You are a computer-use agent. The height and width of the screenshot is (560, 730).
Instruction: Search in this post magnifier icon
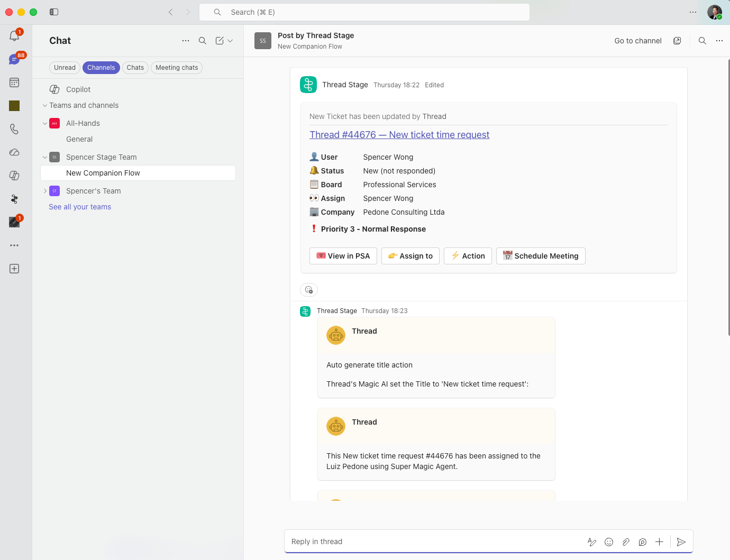702,41
